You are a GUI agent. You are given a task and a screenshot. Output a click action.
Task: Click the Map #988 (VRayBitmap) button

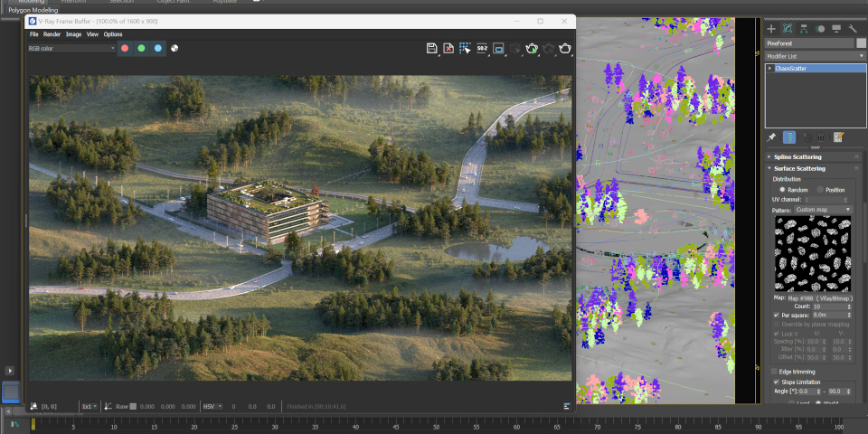click(x=821, y=297)
